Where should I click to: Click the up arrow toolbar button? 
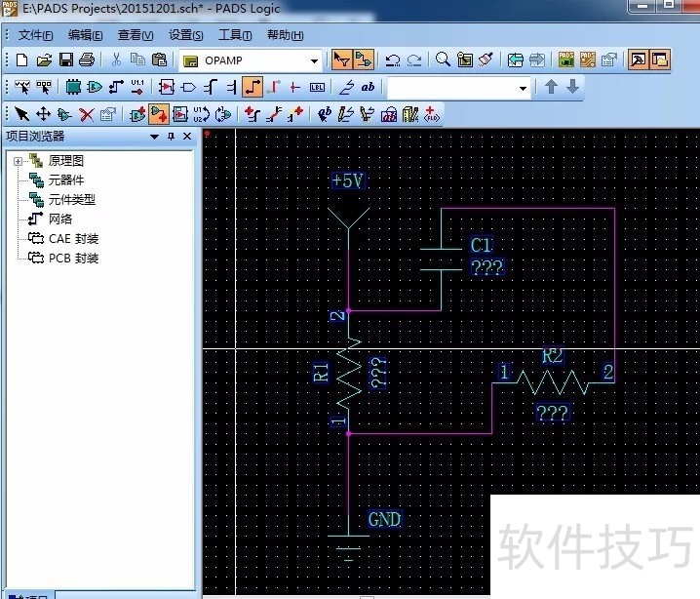[552, 87]
